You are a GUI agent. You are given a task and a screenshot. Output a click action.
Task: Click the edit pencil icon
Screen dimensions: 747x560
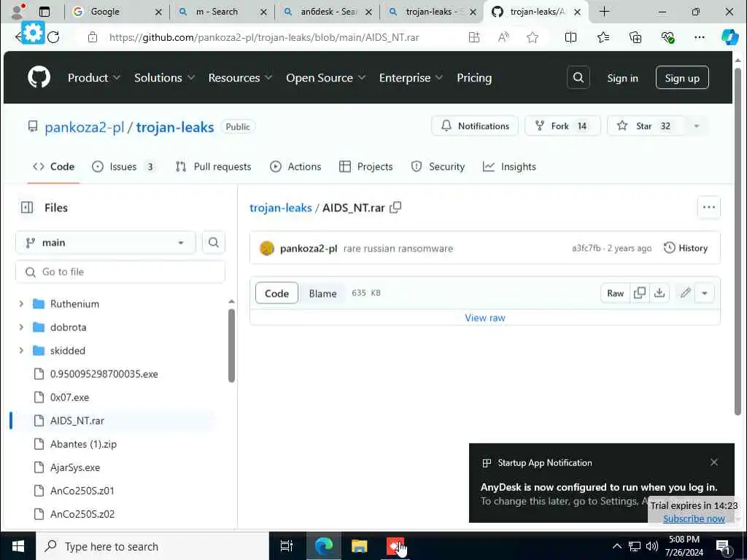point(686,293)
